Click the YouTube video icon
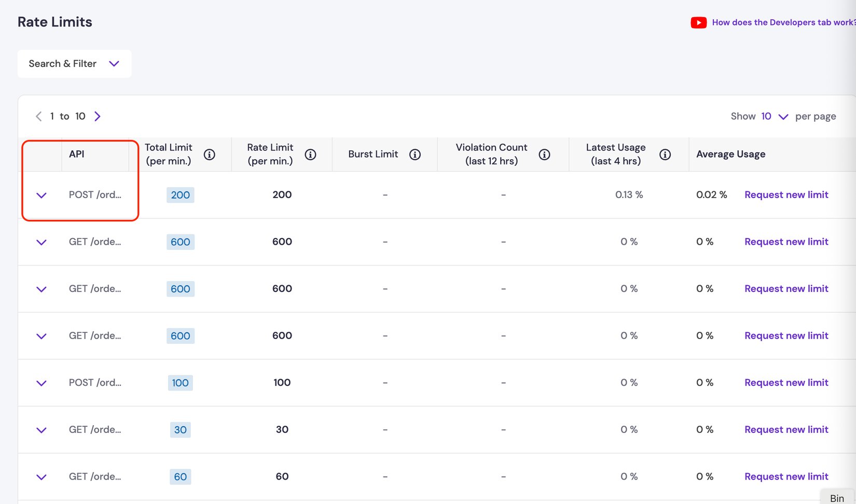The image size is (856, 504). pos(698,22)
